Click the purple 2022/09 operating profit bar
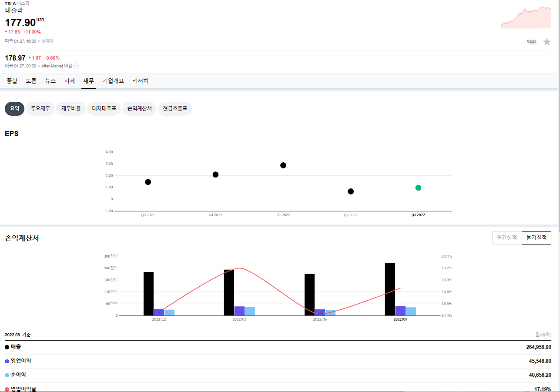The width and height of the screenshot is (560, 392). (400, 311)
